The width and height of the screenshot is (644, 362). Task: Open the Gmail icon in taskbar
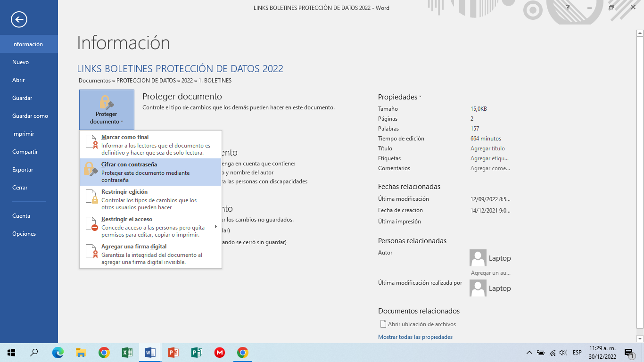(219, 352)
